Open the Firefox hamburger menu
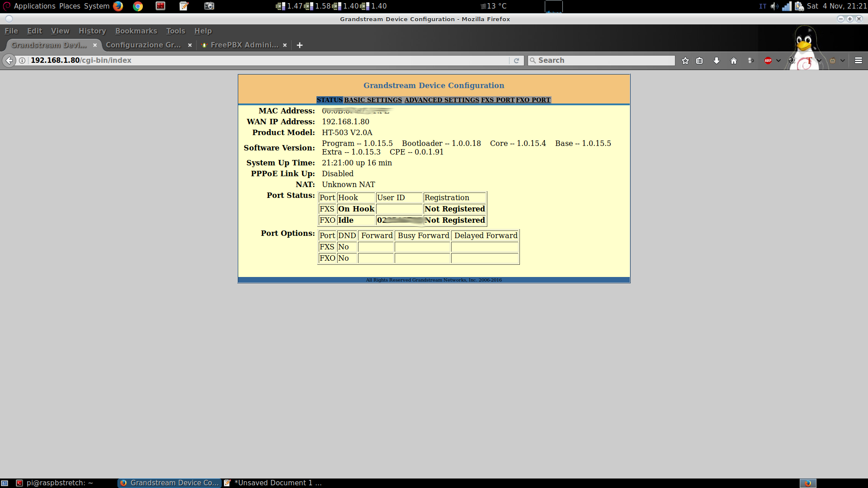Viewport: 868px width, 488px height. [859, 61]
